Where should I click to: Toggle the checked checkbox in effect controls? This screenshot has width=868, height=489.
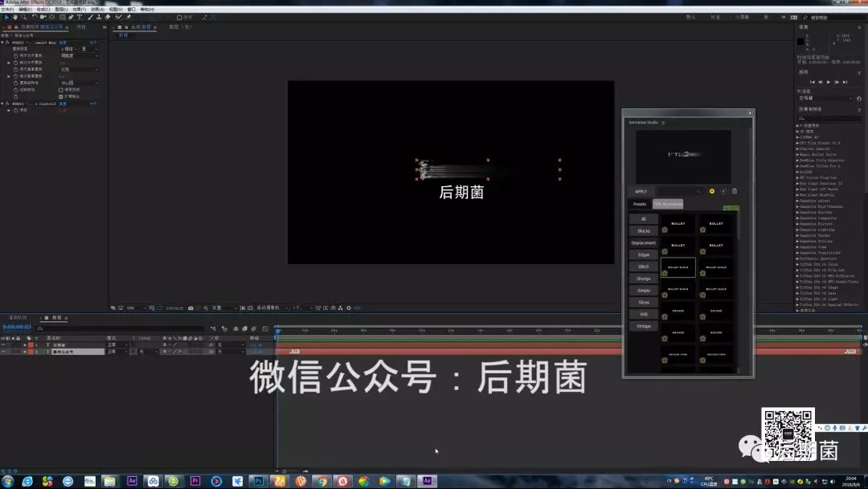tap(61, 96)
